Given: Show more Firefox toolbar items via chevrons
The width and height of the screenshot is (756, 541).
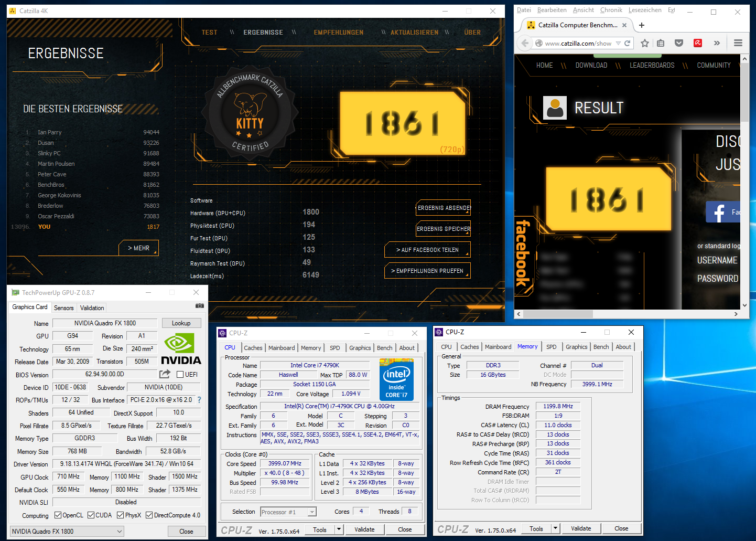Looking at the screenshot, I should click(x=717, y=43).
